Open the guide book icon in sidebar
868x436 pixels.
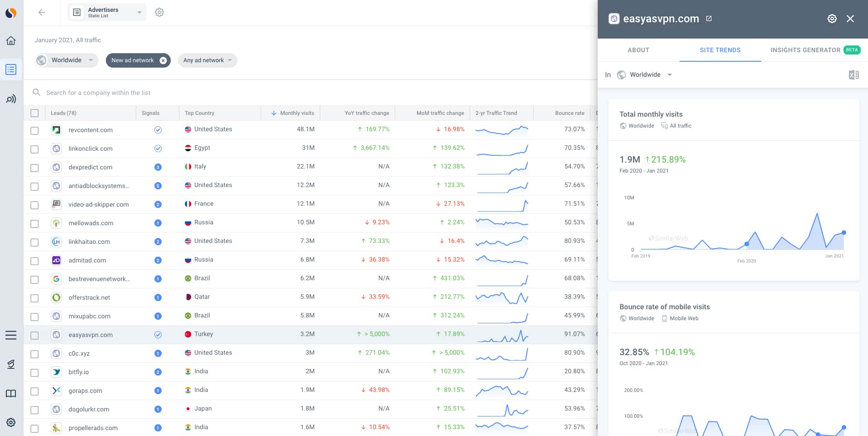pyautogui.click(x=11, y=393)
